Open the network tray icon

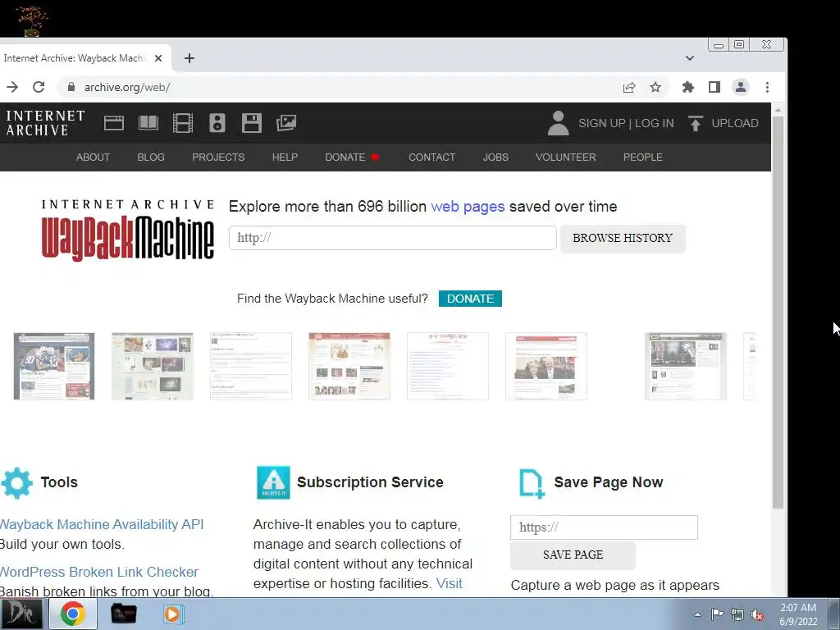(737, 615)
